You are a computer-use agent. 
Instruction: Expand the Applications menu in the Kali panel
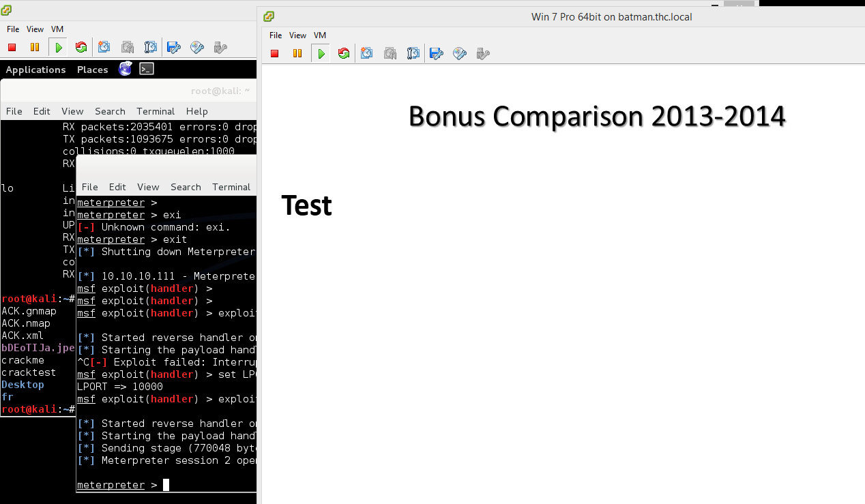(35, 70)
